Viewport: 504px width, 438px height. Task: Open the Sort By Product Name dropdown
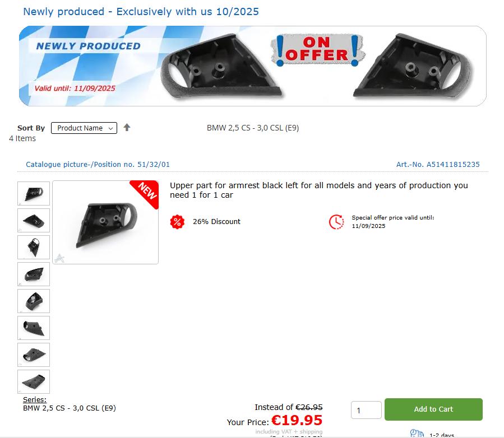[84, 128]
